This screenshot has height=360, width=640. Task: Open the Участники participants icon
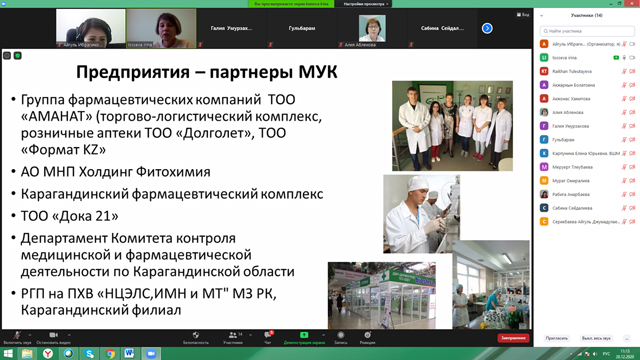pos(233,335)
